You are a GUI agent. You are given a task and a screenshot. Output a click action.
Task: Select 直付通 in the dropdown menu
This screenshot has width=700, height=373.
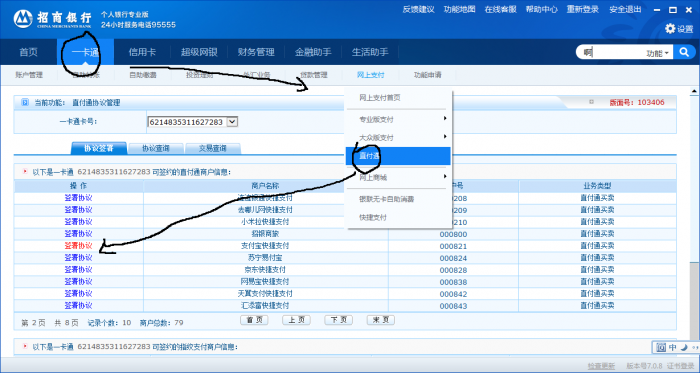pos(398,156)
